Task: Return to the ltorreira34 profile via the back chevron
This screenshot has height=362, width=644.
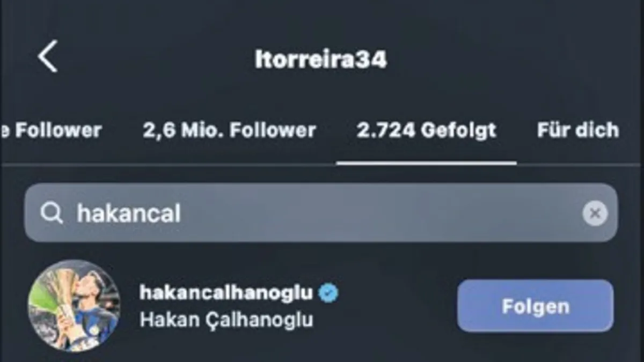Action: pos(47,56)
